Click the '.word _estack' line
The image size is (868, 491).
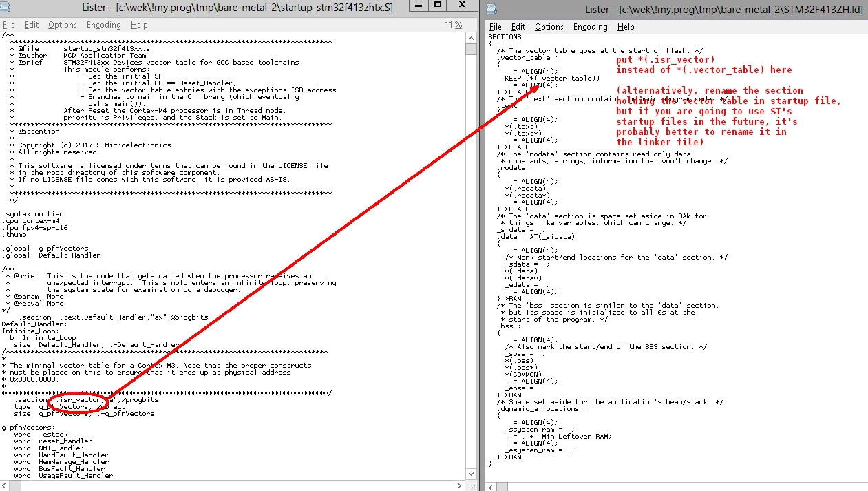41,435
